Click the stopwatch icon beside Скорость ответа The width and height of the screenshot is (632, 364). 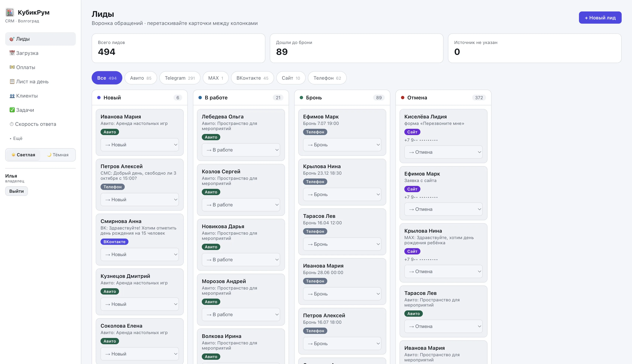point(11,124)
